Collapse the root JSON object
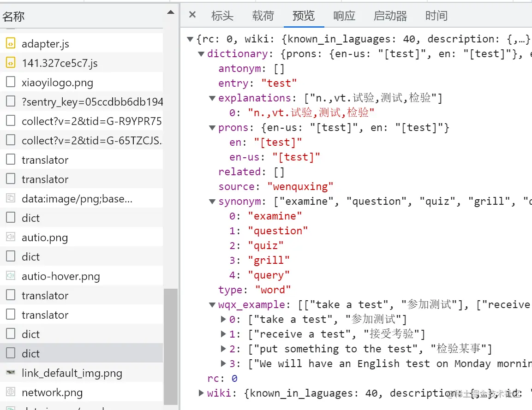Image resolution: width=532 pixels, height=410 pixels. point(191,39)
